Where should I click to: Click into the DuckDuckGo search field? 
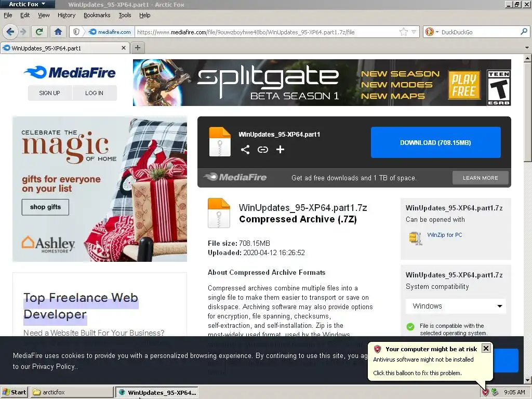coord(480,32)
